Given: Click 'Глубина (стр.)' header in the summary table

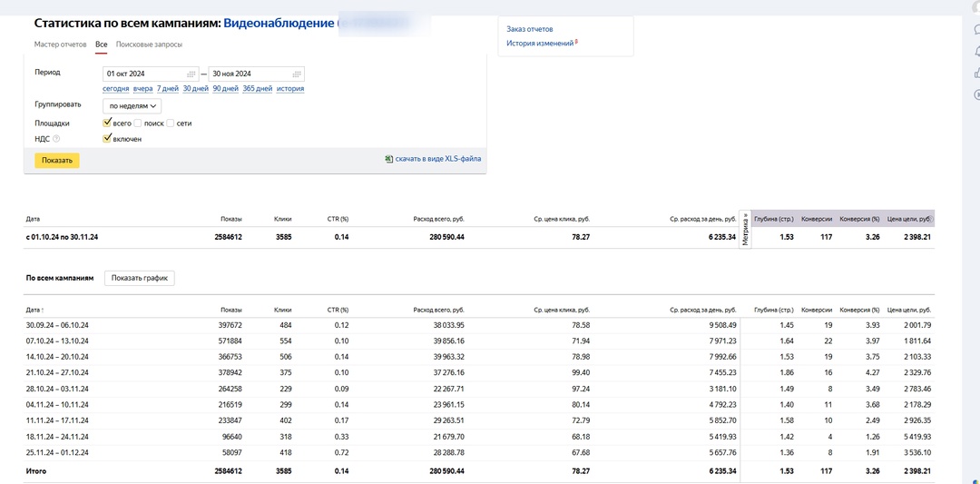Looking at the screenshot, I should [x=774, y=220].
